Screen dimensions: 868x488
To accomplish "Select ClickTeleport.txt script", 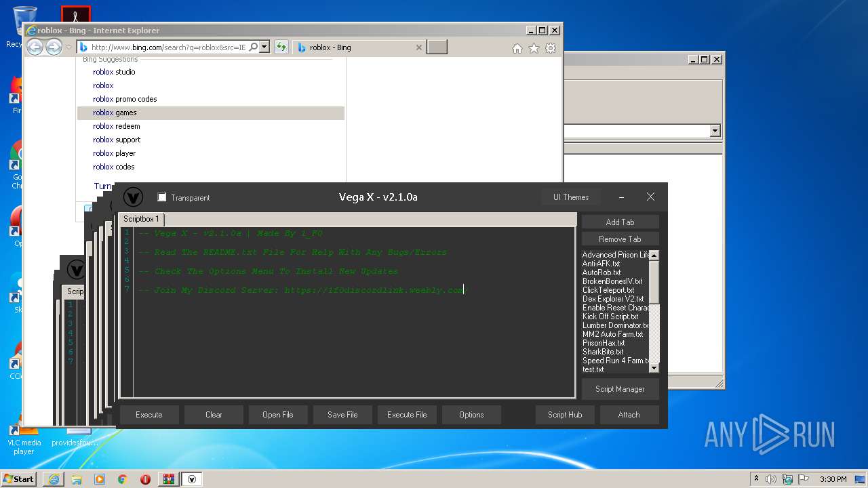I will (608, 290).
